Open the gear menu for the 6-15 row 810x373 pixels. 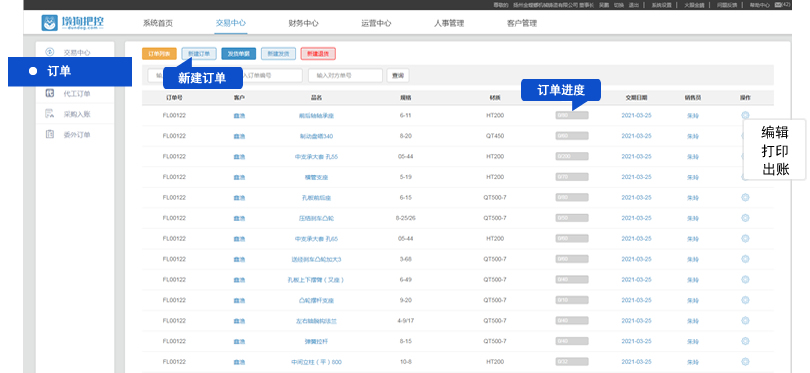click(745, 197)
